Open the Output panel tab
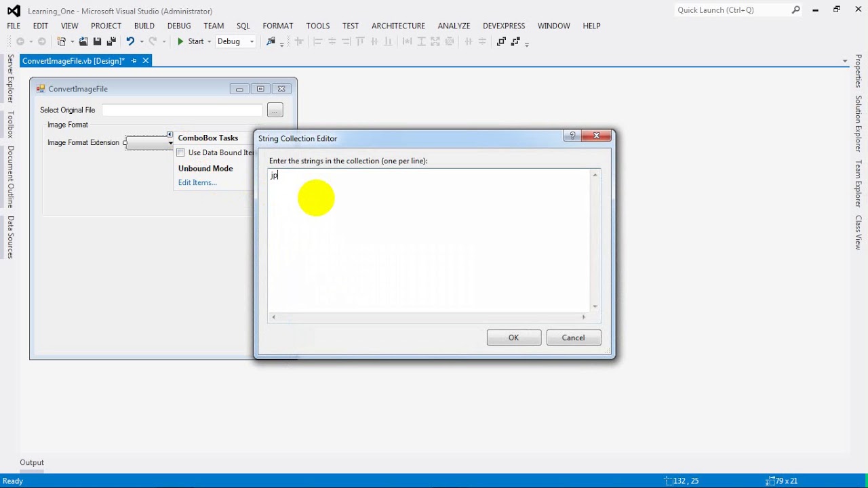 pyautogui.click(x=32, y=462)
